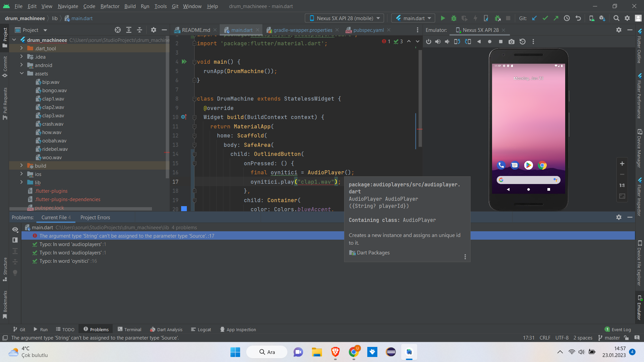The image size is (644, 362).
Task: Click the error message line 17 in Problems panel
Action: coord(126,236)
